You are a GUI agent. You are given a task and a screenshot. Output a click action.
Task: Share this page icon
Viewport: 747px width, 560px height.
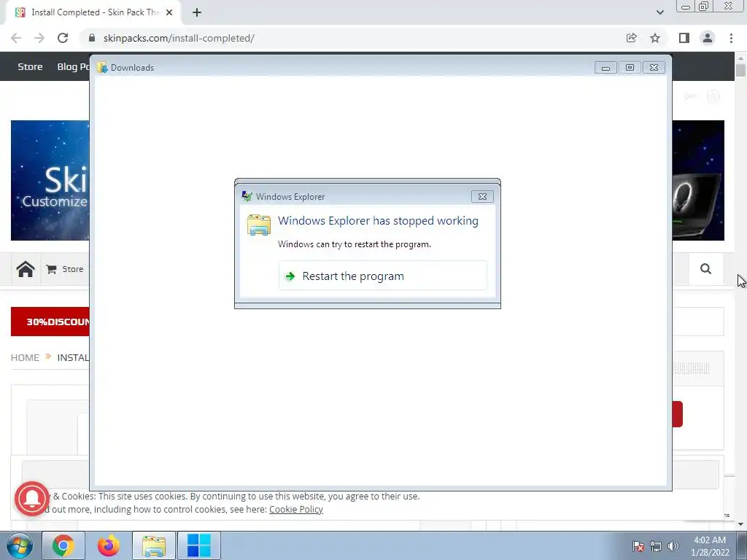click(631, 38)
